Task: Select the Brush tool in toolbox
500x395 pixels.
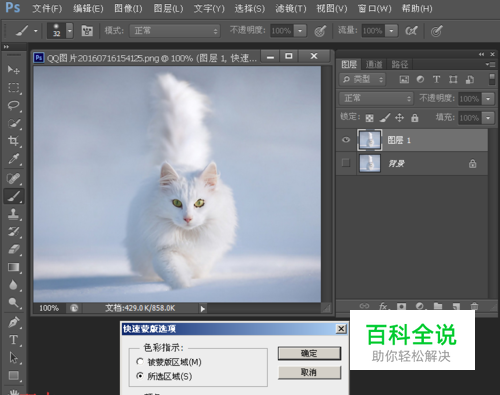Action: (14, 196)
